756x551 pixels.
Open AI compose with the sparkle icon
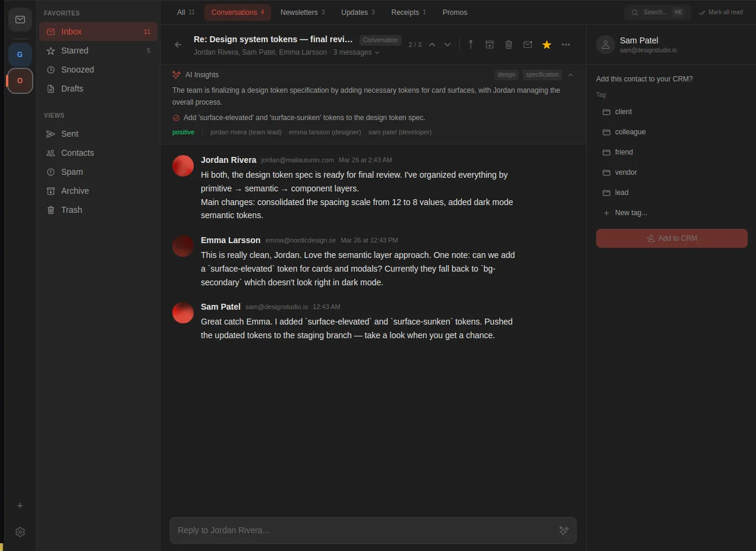(x=563, y=530)
